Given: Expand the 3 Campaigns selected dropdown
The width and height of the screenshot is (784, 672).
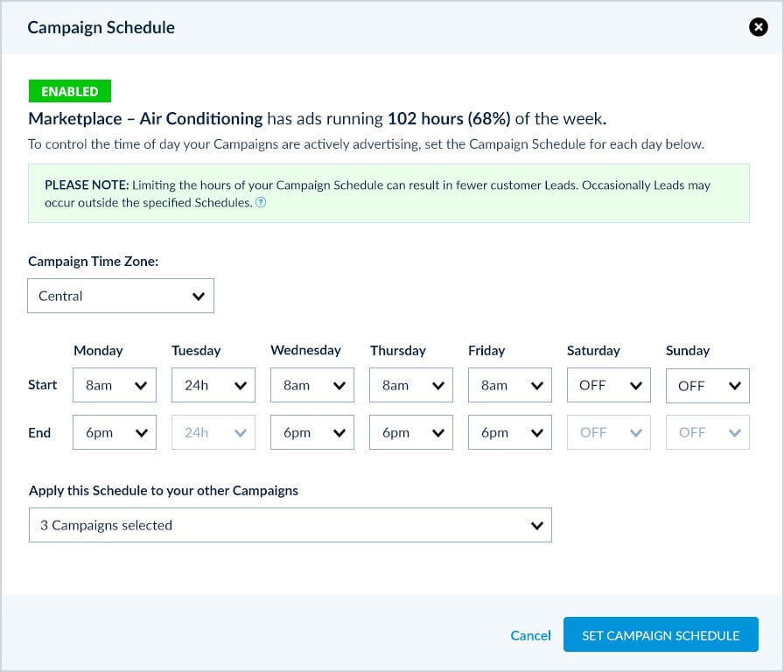Looking at the screenshot, I should 290,525.
